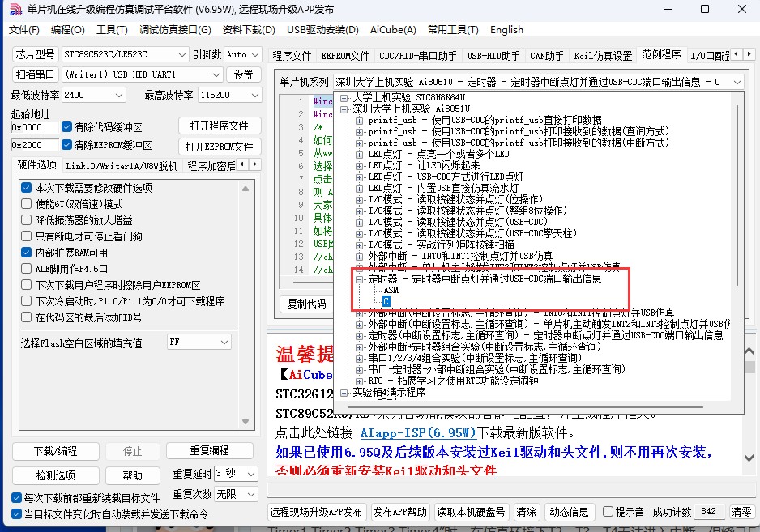Click the 清零 counter reset button
This screenshot has height=532, width=760.
(x=741, y=512)
